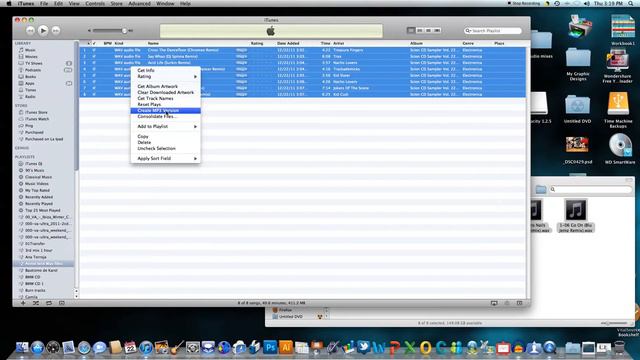Open Apps in the library sidebar
Screen dimensions: 640x360
click(x=30, y=83)
